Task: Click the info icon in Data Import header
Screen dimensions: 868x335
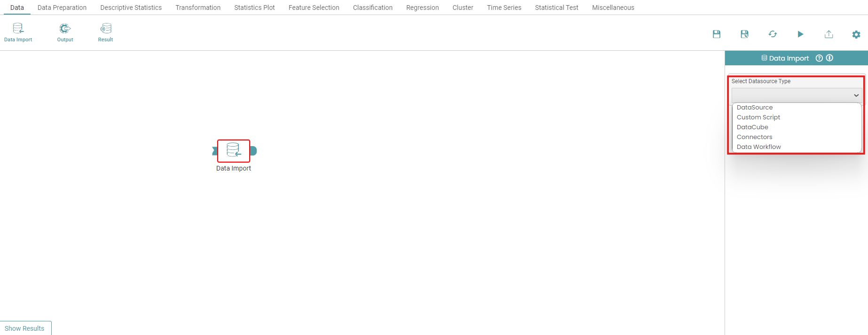Action: (829, 58)
